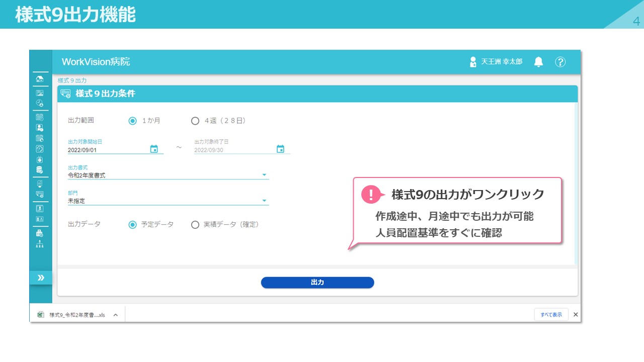This screenshot has height=362, width=644.
Task: Expand the sidebar with double-chevron button
Action: point(41,278)
